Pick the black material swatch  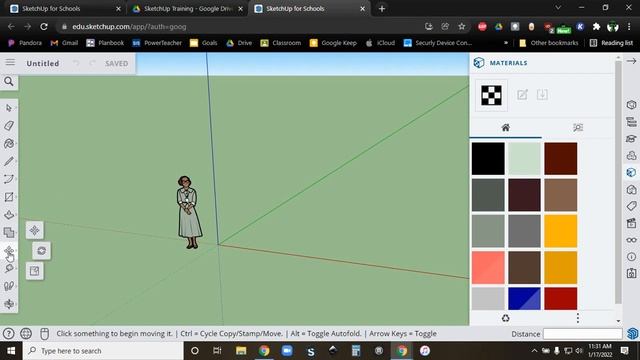[x=488, y=158]
